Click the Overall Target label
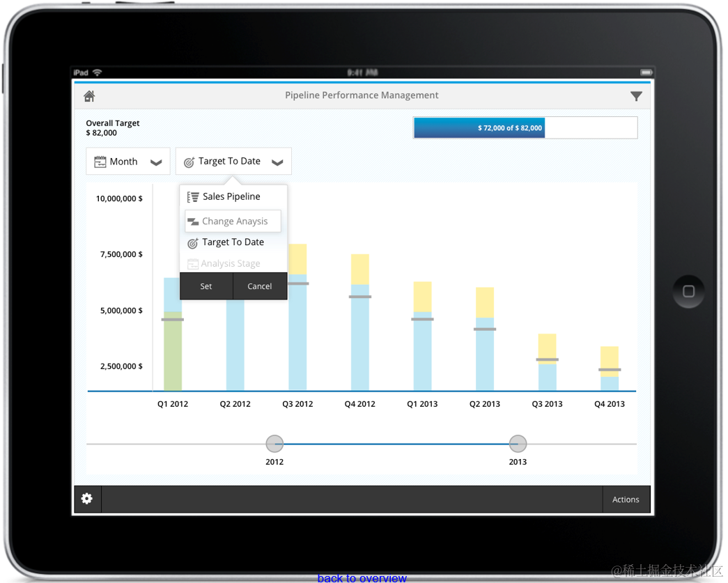The width and height of the screenshot is (728, 583). click(x=113, y=123)
